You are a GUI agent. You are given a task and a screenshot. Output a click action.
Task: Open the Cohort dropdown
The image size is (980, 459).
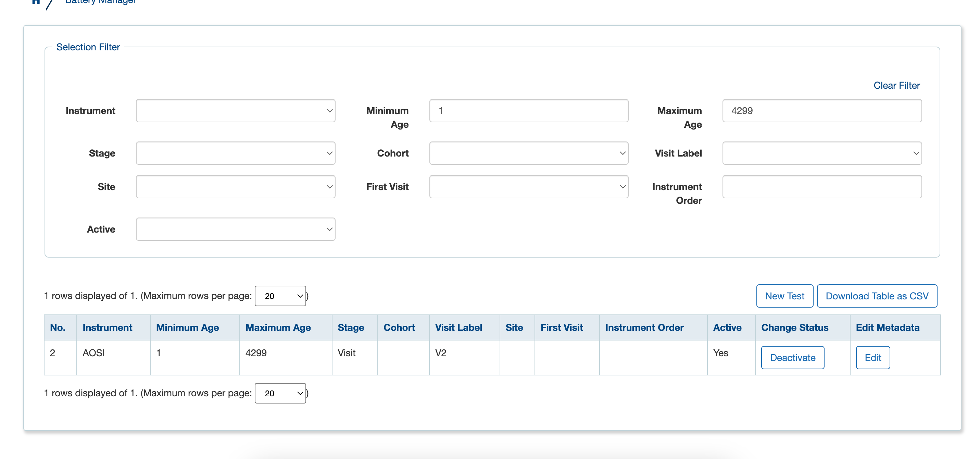point(528,153)
